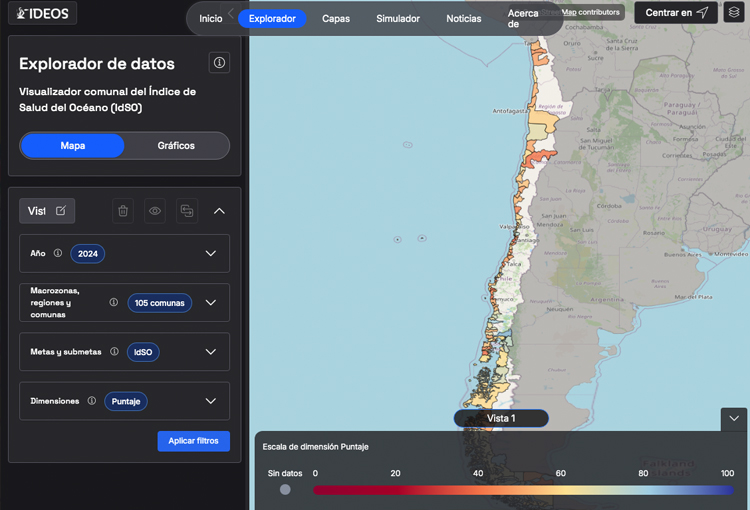Click the Puntaje color gradient scale bar

coord(523,490)
